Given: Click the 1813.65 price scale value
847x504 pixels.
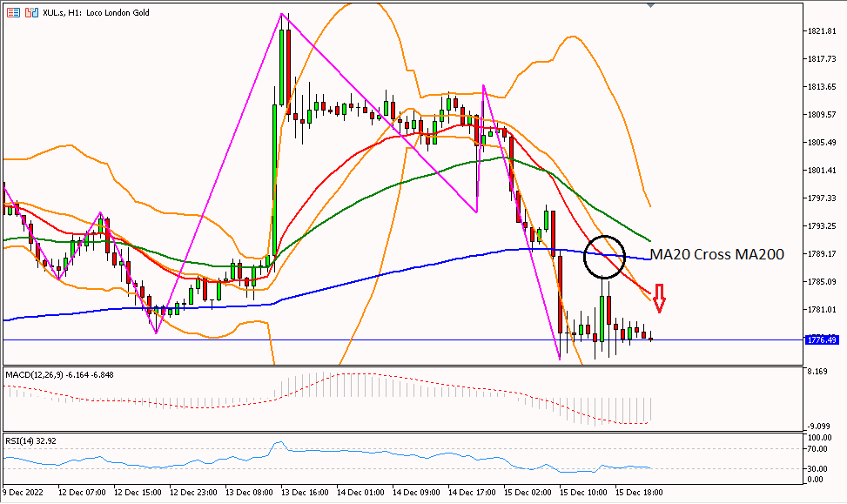Looking at the screenshot, I should (x=822, y=87).
